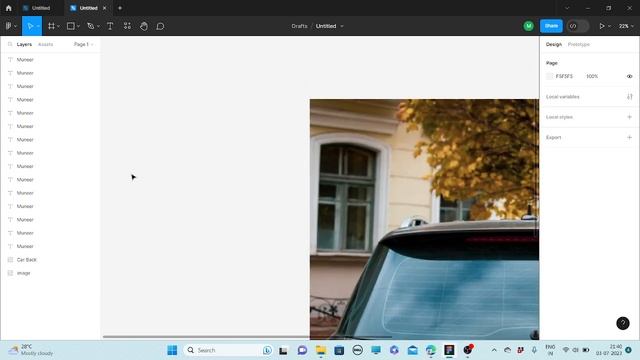Select the Move tool

click(x=30, y=26)
